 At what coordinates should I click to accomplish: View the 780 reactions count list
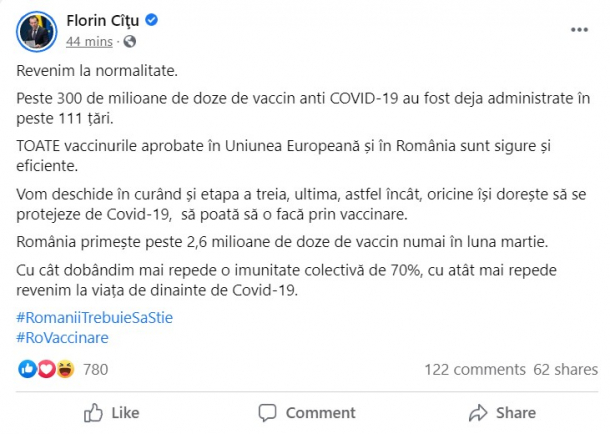(x=96, y=370)
